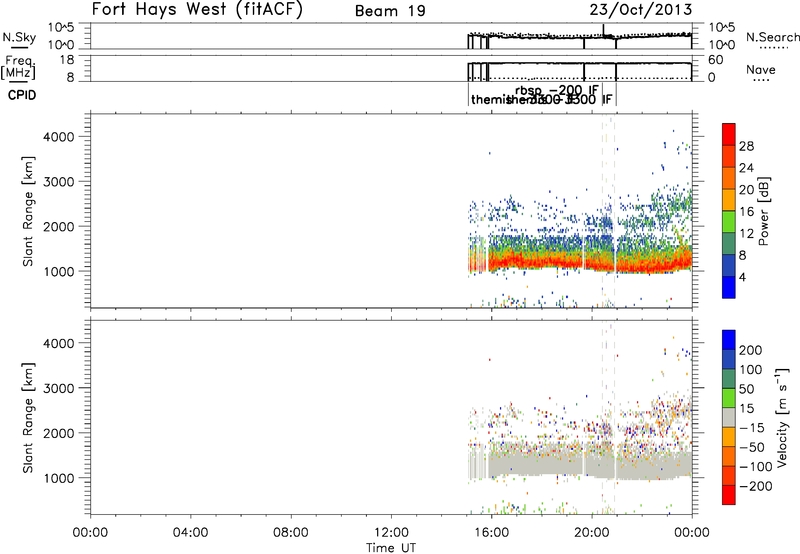Pick the blue top segment of Velocity colorbar

point(729,340)
